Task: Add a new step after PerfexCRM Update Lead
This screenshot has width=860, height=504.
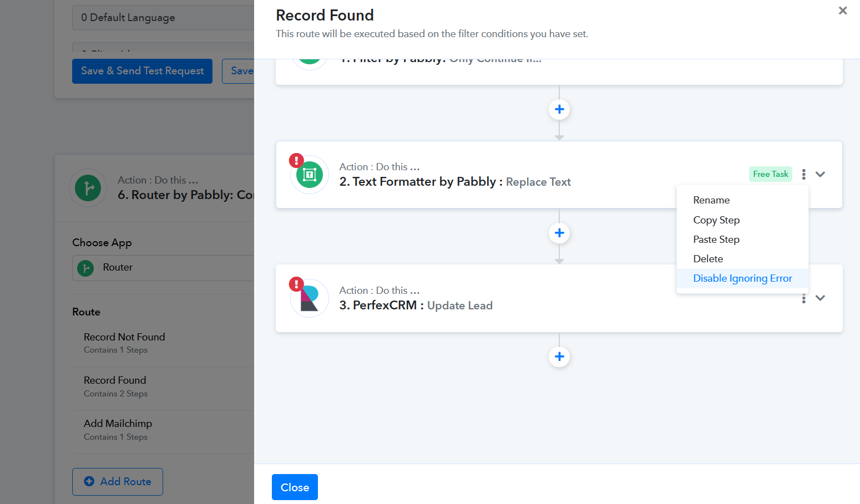Action: pyautogui.click(x=559, y=357)
